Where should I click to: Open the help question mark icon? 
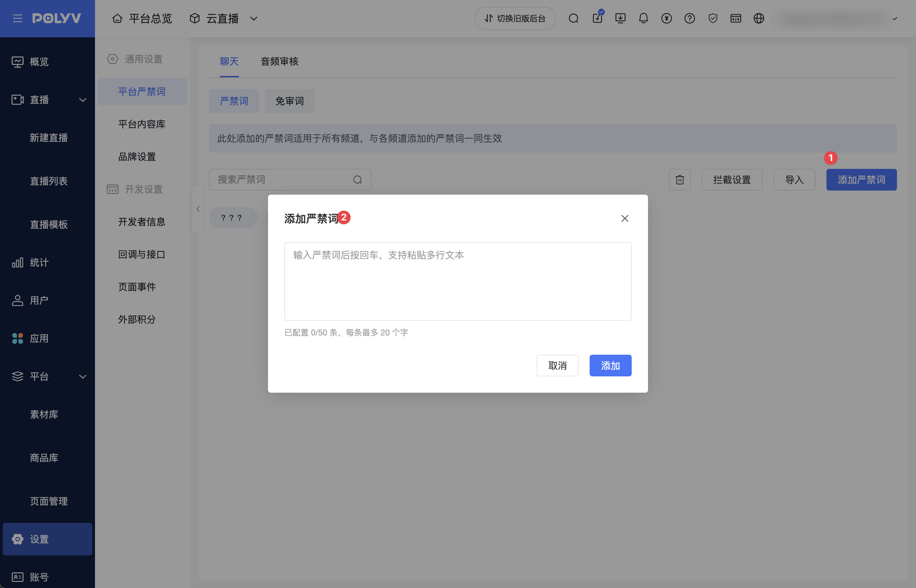point(689,18)
